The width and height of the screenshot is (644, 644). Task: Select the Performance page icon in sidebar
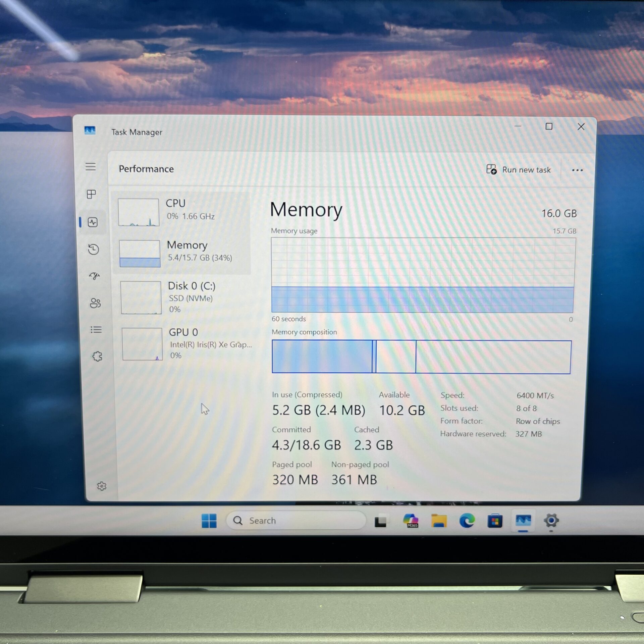[x=93, y=222]
